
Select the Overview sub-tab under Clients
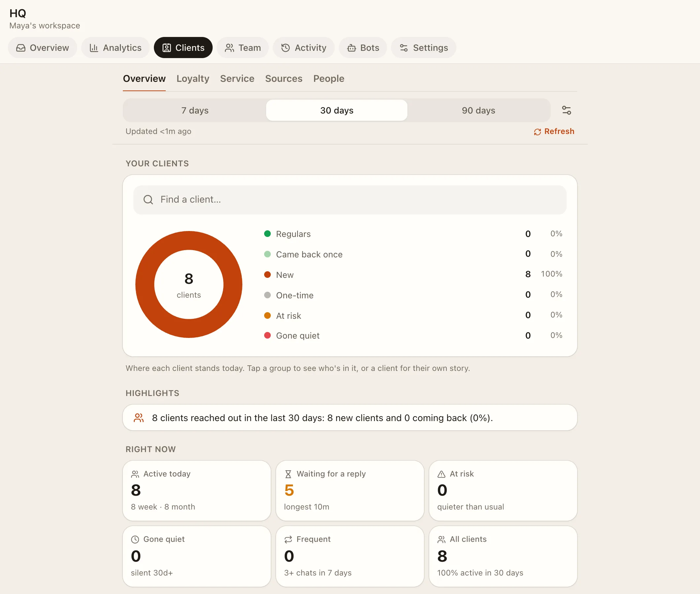tap(144, 79)
